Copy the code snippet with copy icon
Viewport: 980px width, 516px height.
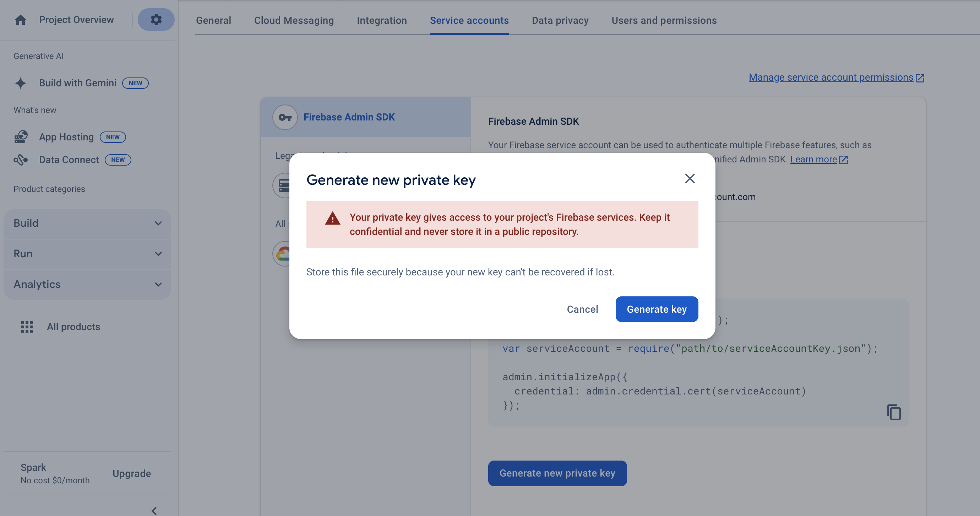coord(894,413)
